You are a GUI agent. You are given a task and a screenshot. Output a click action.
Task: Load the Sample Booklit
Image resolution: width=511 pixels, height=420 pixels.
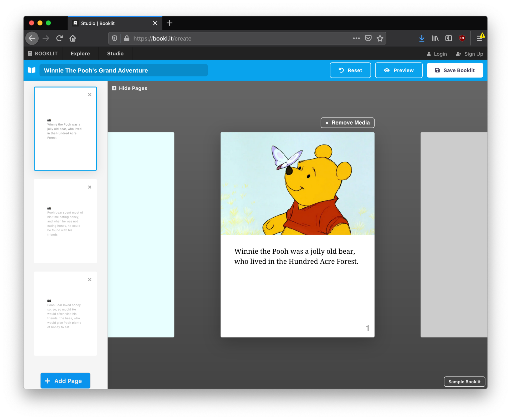(464, 382)
